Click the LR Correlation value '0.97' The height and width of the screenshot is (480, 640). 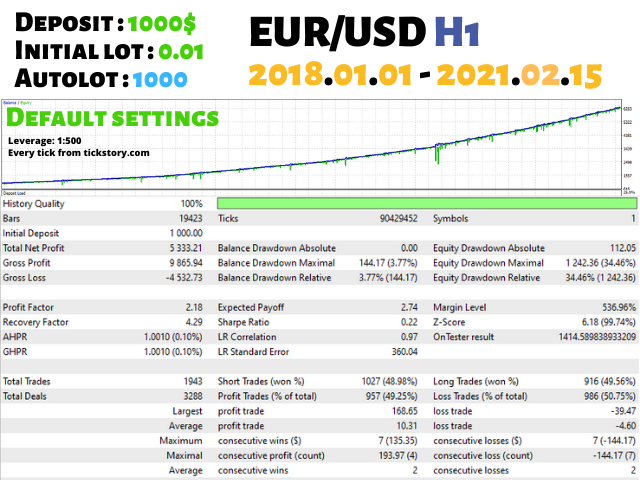(409, 337)
